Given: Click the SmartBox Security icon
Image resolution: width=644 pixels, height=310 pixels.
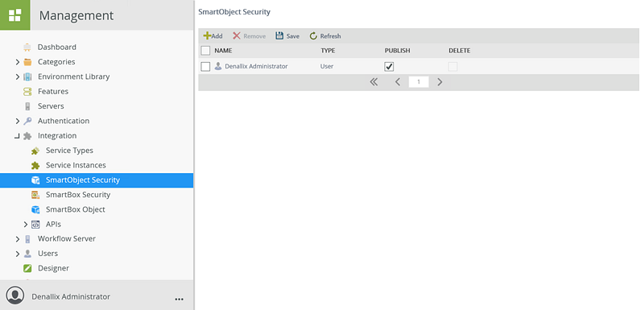Looking at the screenshot, I should pyautogui.click(x=35, y=195).
